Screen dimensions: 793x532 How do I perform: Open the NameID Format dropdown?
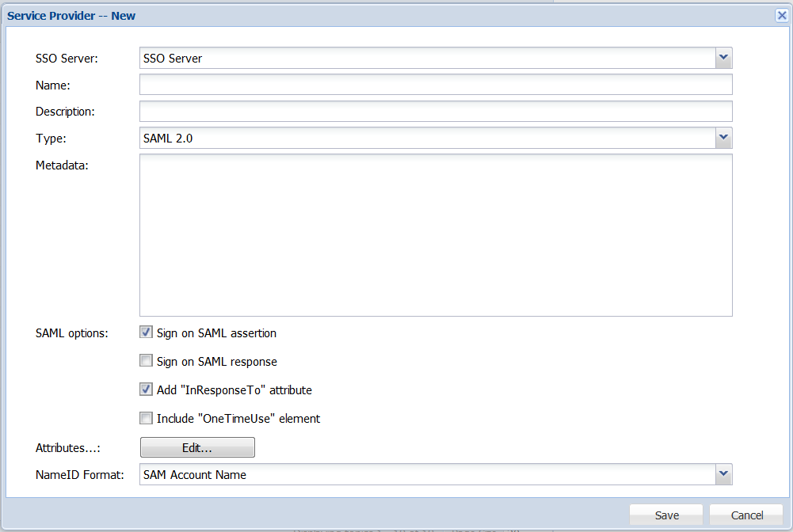[722, 474]
